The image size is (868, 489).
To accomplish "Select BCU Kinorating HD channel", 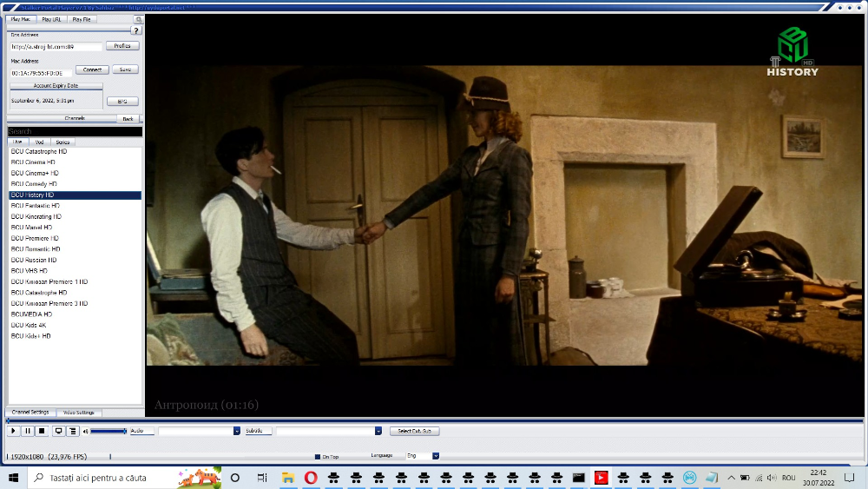I will click(x=75, y=216).
